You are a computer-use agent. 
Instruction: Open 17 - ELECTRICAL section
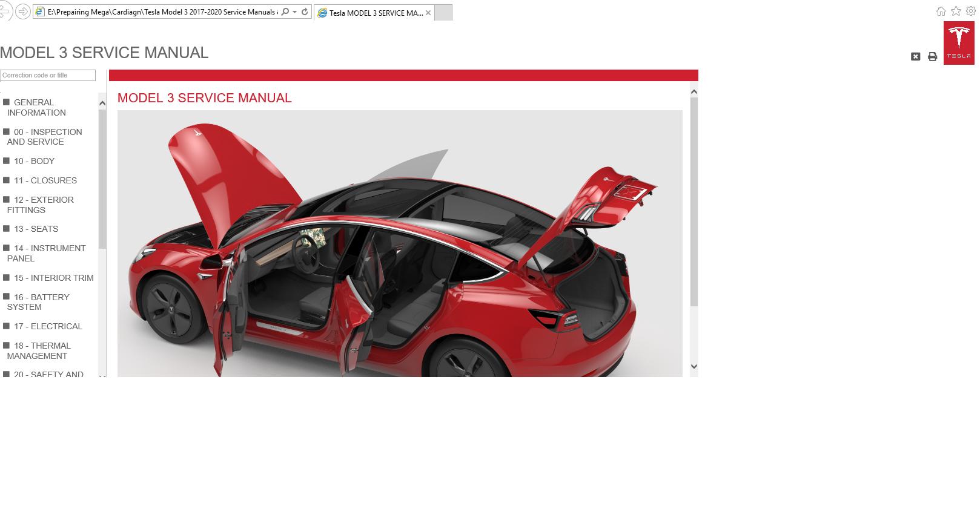click(x=48, y=326)
